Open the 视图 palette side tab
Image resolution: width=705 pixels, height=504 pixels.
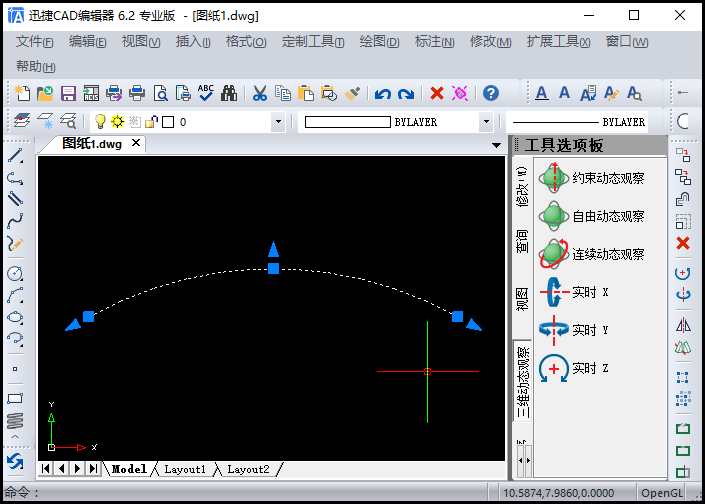[522, 299]
